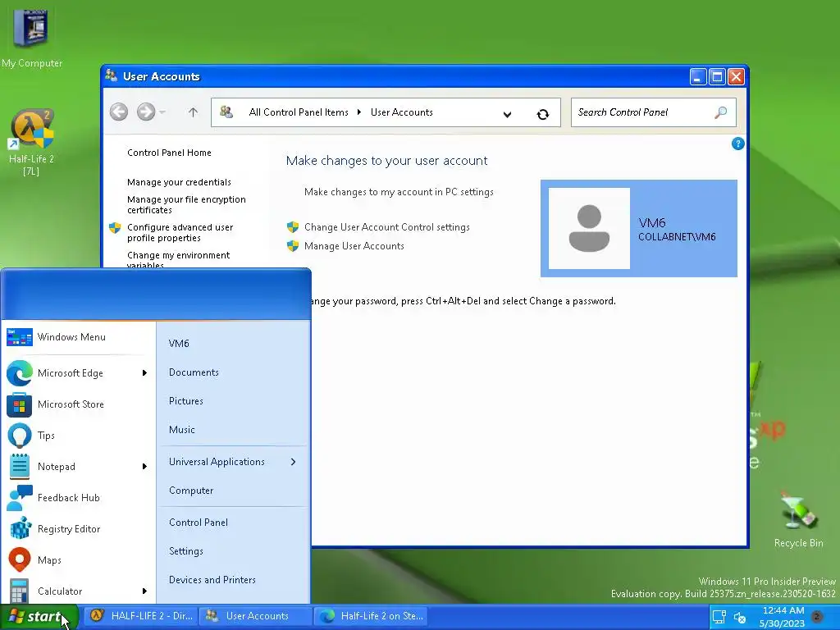840x630 pixels.
Task: Expand Calculator submenu arrow
Action: click(x=144, y=591)
